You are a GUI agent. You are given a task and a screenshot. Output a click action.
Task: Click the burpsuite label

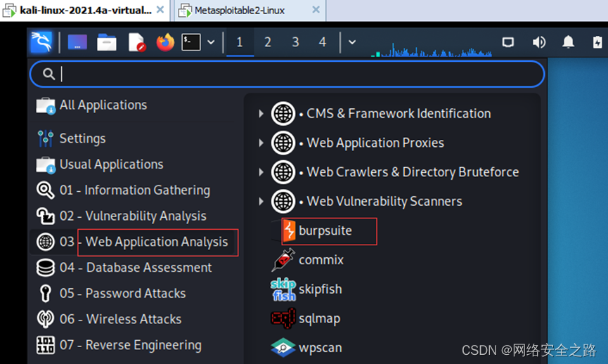(325, 230)
